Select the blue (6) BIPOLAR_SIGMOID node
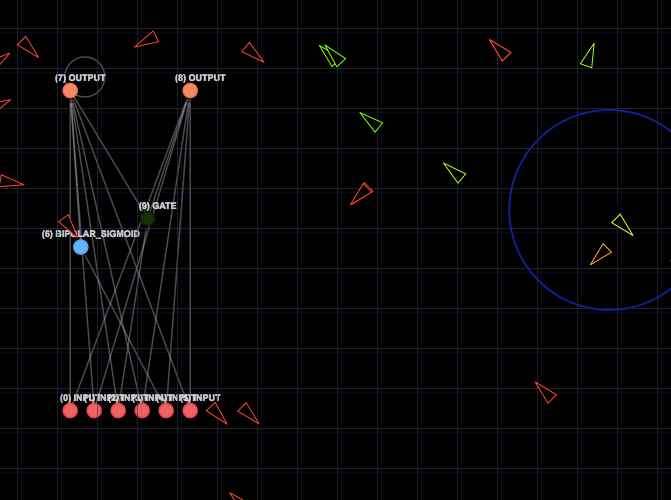Screen dimensions: 671x500 [81, 247]
